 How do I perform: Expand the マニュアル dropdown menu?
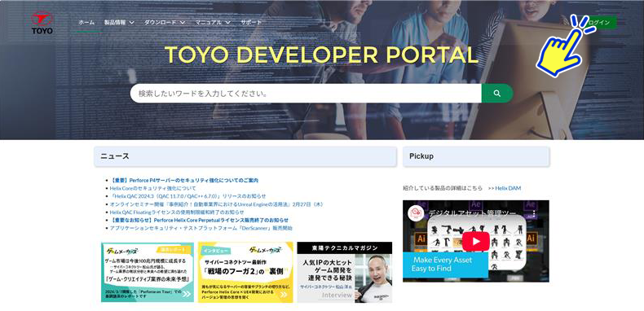212,23
